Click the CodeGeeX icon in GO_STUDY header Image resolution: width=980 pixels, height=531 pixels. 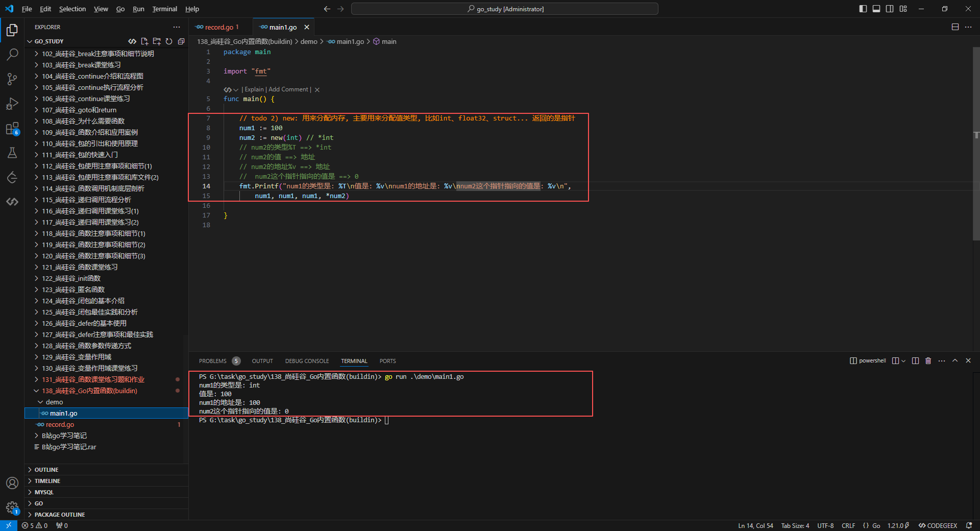click(x=132, y=41)
